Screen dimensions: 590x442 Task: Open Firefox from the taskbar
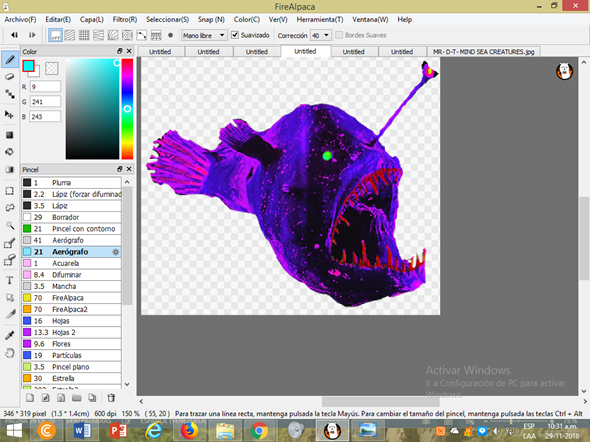pos(189,431)
